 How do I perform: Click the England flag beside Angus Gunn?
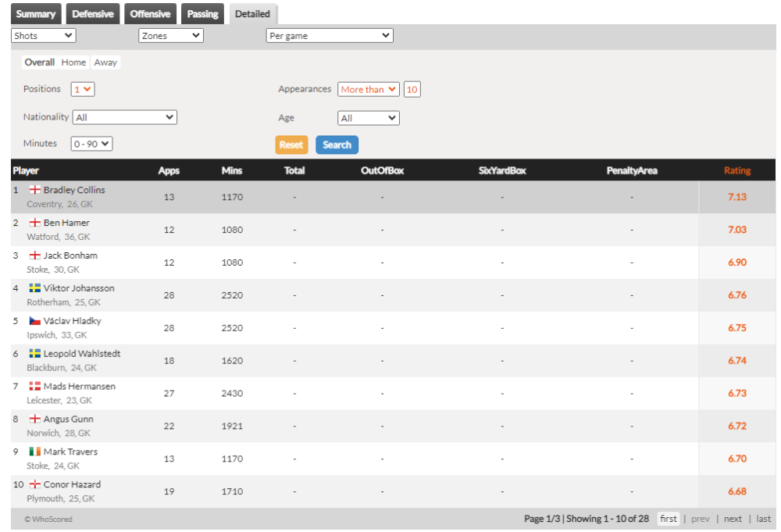(x=34, y=420)
